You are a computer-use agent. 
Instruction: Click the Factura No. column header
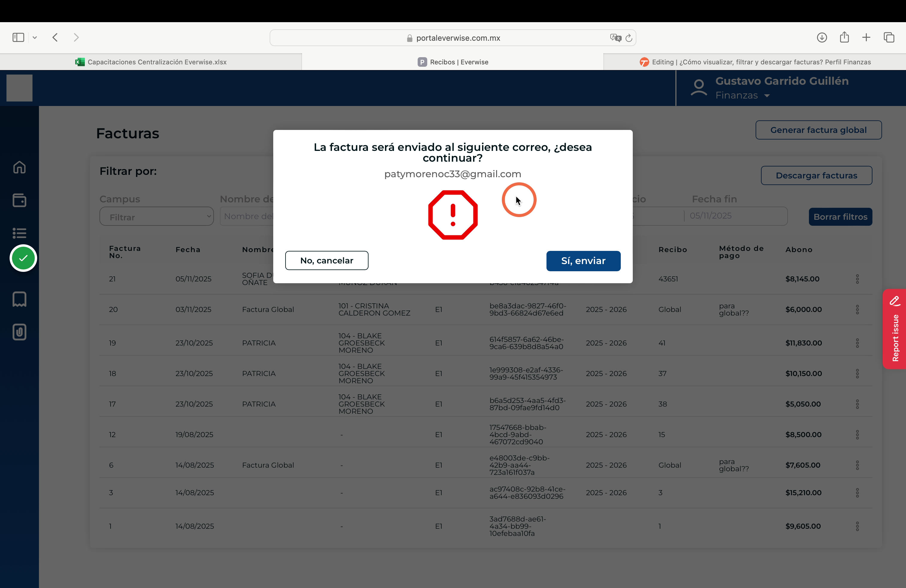[x=125, y=252]
